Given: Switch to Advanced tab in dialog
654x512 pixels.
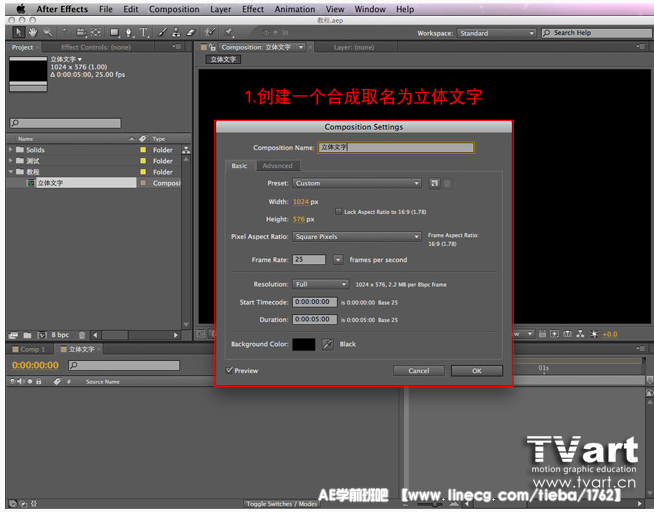Looking at the screenshot, I should (x=277, y=166).
